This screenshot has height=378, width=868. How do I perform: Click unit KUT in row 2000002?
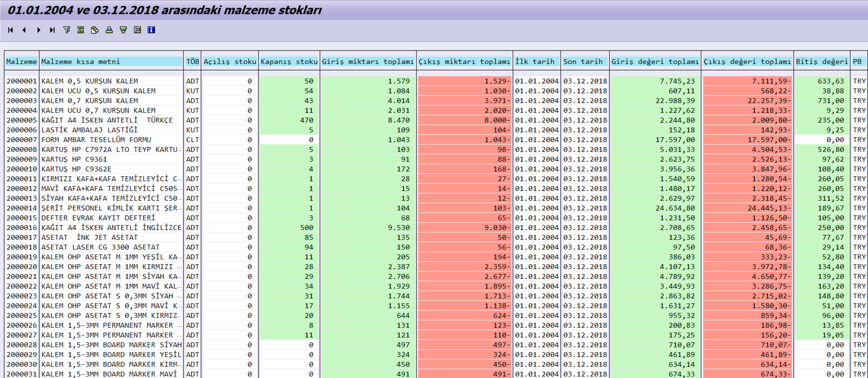[x=192, y=91]
